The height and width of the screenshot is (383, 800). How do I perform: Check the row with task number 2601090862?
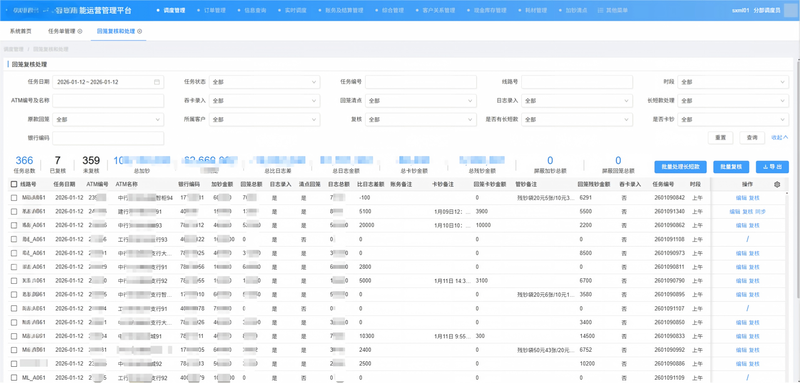pos(14,225)
